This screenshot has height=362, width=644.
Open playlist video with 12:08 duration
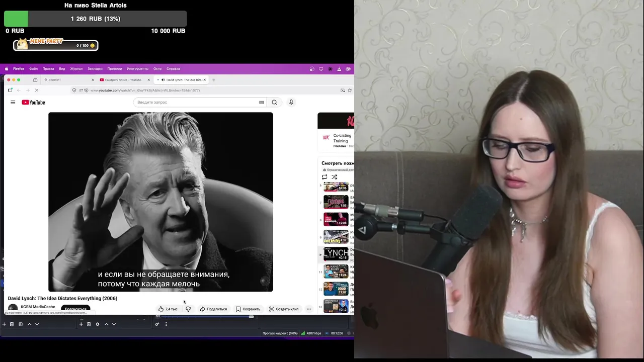tap(336, 219)
